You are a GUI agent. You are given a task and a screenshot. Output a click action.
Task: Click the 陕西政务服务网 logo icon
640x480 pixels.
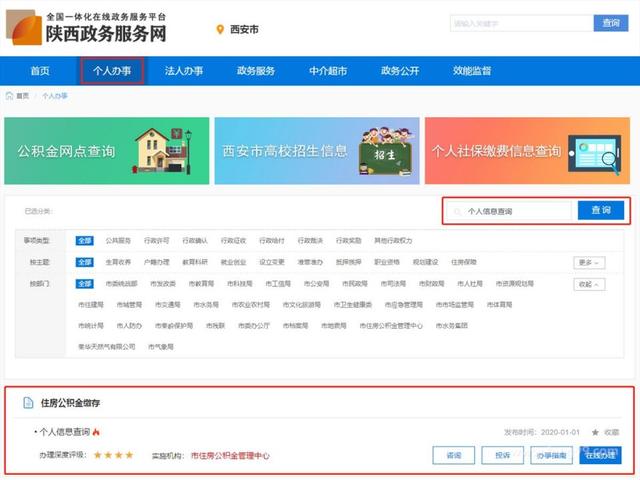tap(21, 28)
